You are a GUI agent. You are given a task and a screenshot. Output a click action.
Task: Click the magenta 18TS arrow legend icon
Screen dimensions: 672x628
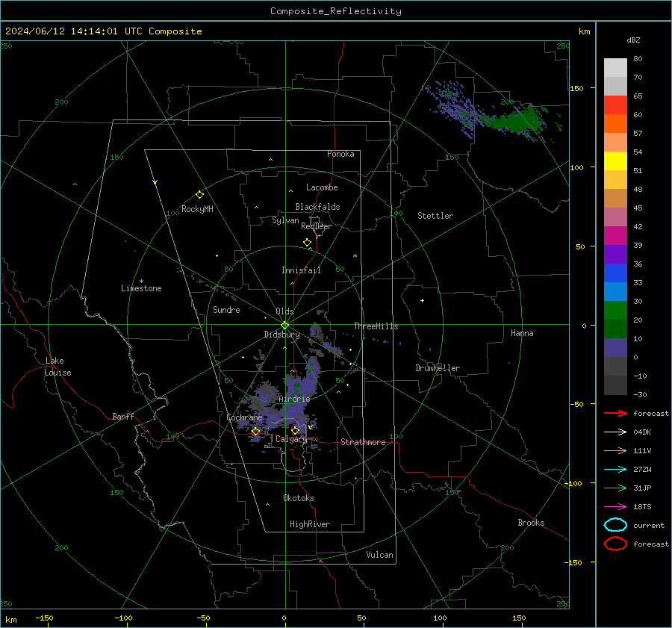[x=615, y=507]
